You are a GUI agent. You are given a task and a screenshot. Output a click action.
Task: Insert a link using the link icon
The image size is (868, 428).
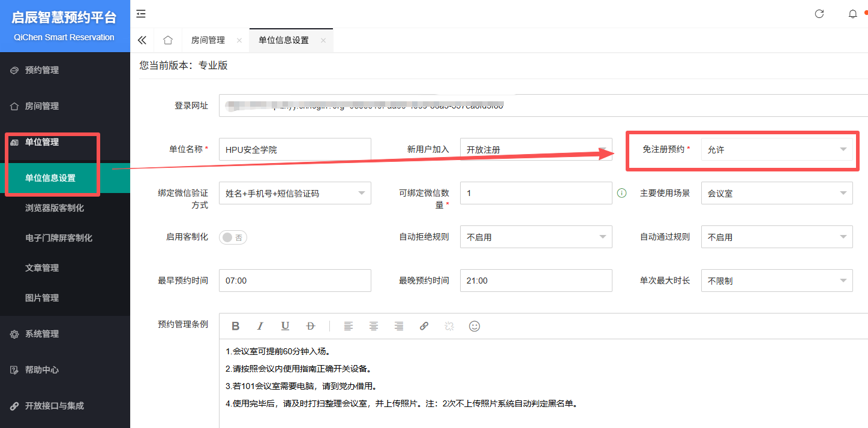[x=424, y=326]
